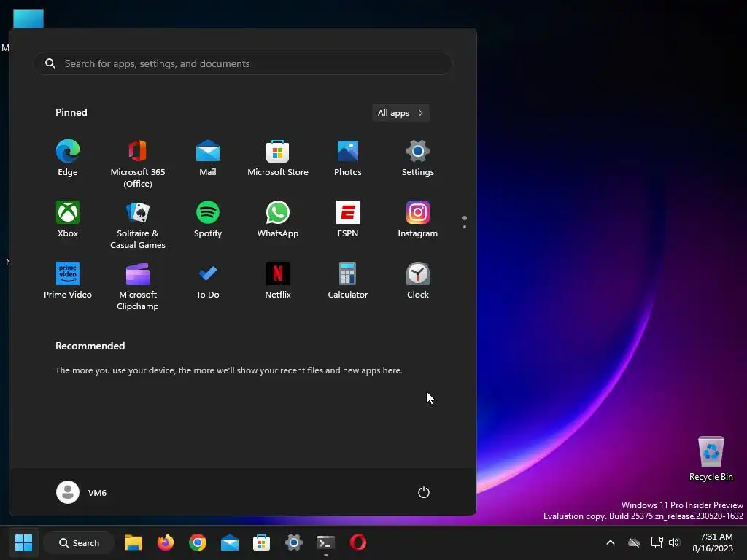This screenshot has width=747, height=560.
Task: Open Netflix from pinned apps
Action: pos(278,281)
